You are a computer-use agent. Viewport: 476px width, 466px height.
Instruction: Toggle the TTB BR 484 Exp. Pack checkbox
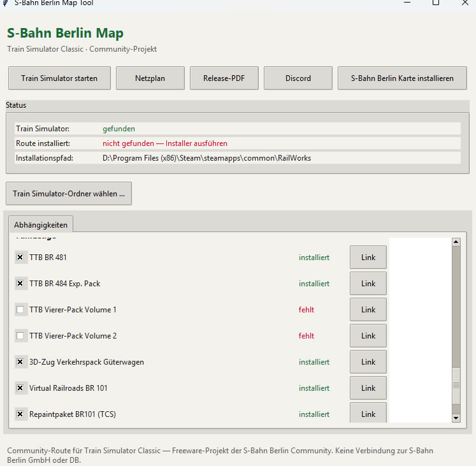click(20, 284)
